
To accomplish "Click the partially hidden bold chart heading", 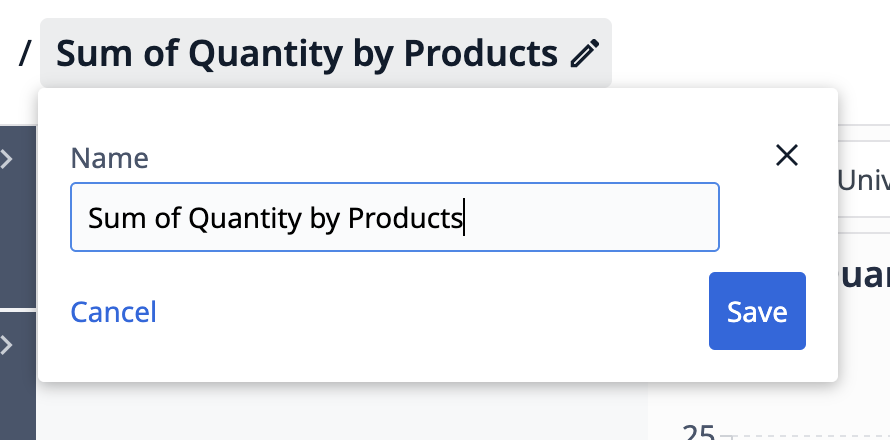I will tap(864, 275).
